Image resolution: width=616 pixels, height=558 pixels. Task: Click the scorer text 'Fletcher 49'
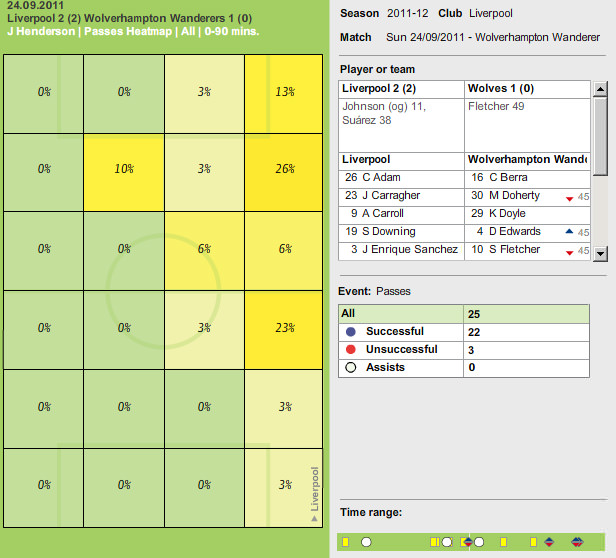[496, 106]
